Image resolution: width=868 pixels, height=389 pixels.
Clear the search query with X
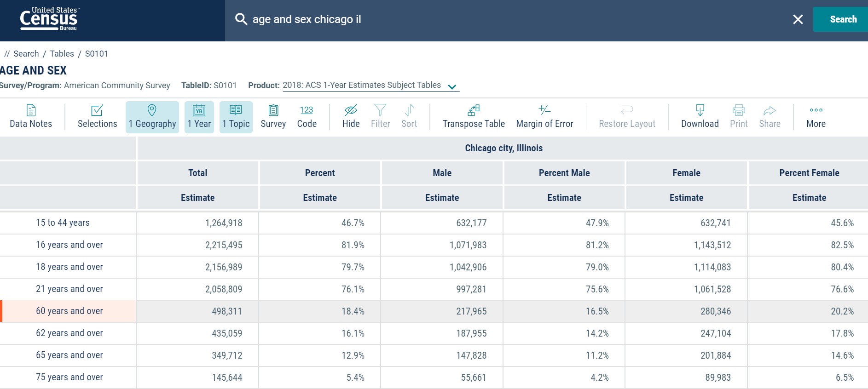pos(798,19)
